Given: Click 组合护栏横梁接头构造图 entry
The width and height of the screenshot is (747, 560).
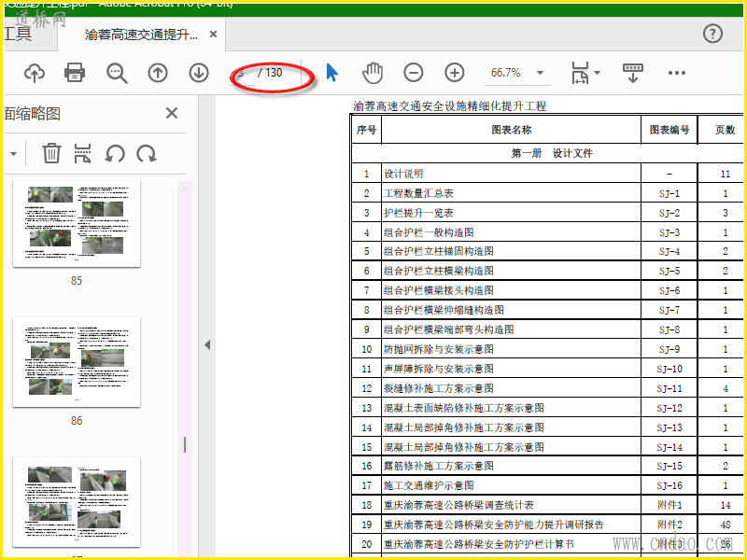Looking at the screenshot, I should (x=438, y=290).
